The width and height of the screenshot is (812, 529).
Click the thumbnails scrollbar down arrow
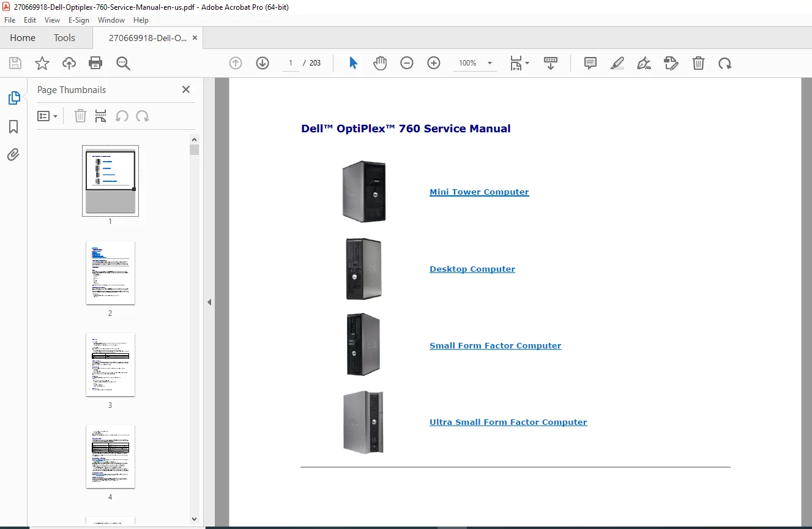coord(195,519)
